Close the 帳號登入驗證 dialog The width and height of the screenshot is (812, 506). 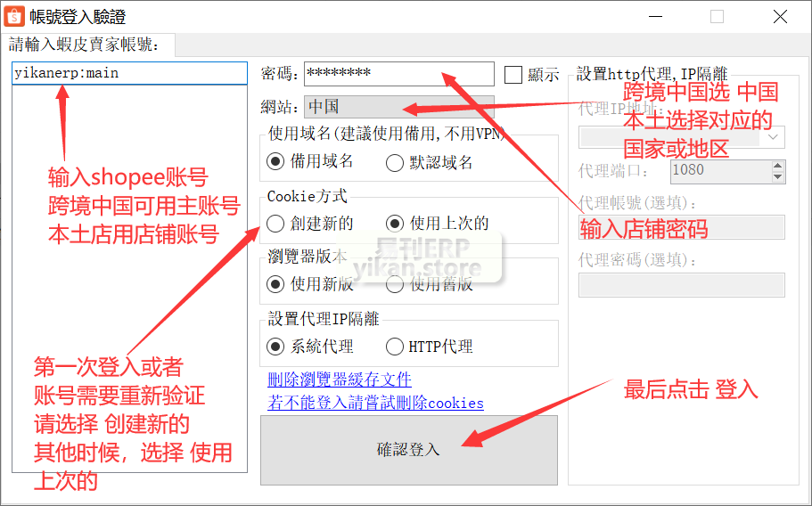click(x=780, y=16)
